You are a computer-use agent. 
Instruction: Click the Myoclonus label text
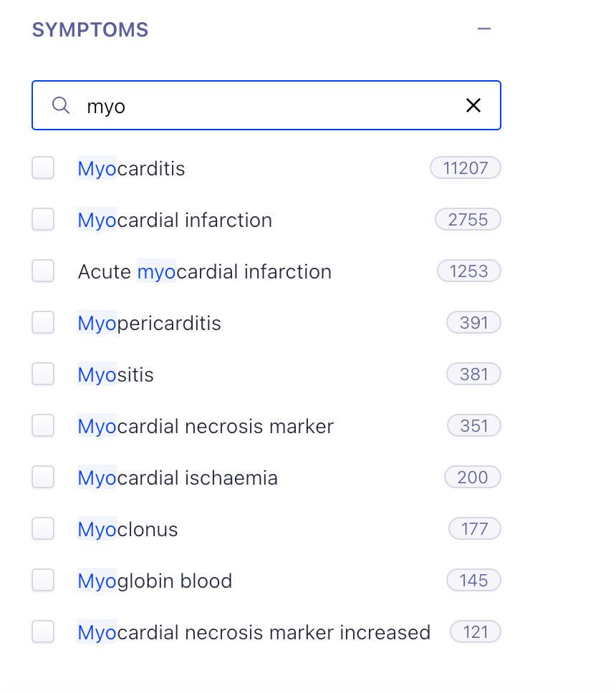coord(127,529)
